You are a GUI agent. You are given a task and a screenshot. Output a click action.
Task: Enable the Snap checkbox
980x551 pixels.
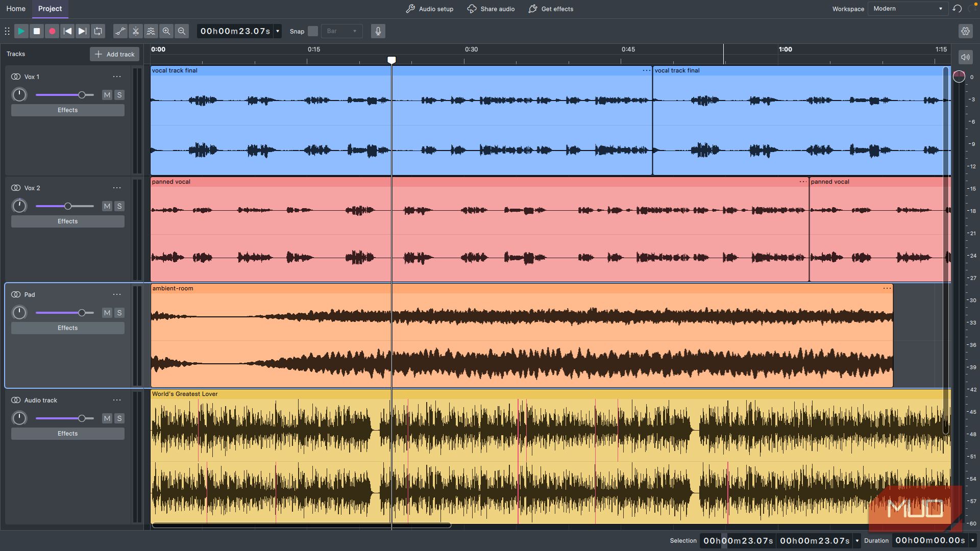(x=313, y=31)
